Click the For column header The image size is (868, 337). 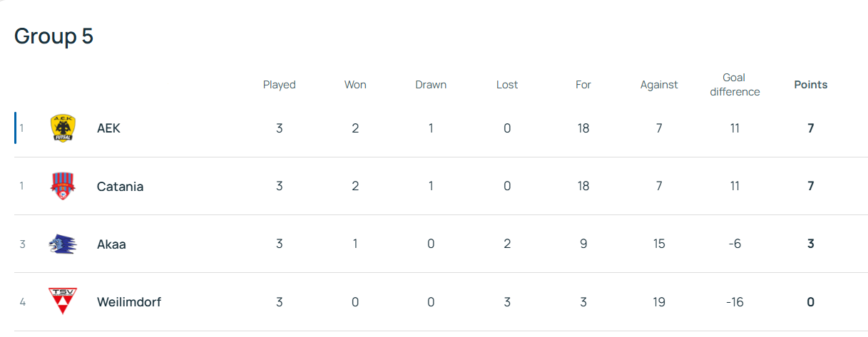pos(583,85)
